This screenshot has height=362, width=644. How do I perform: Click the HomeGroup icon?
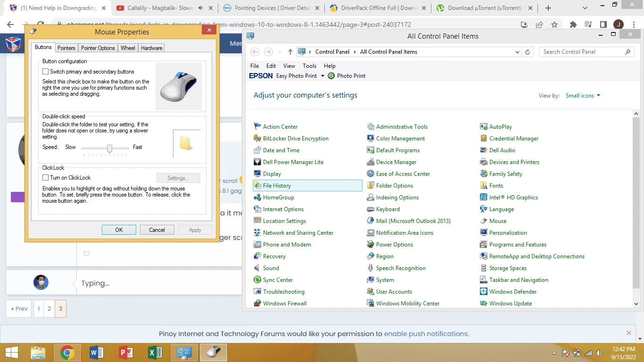pos(257,197)
